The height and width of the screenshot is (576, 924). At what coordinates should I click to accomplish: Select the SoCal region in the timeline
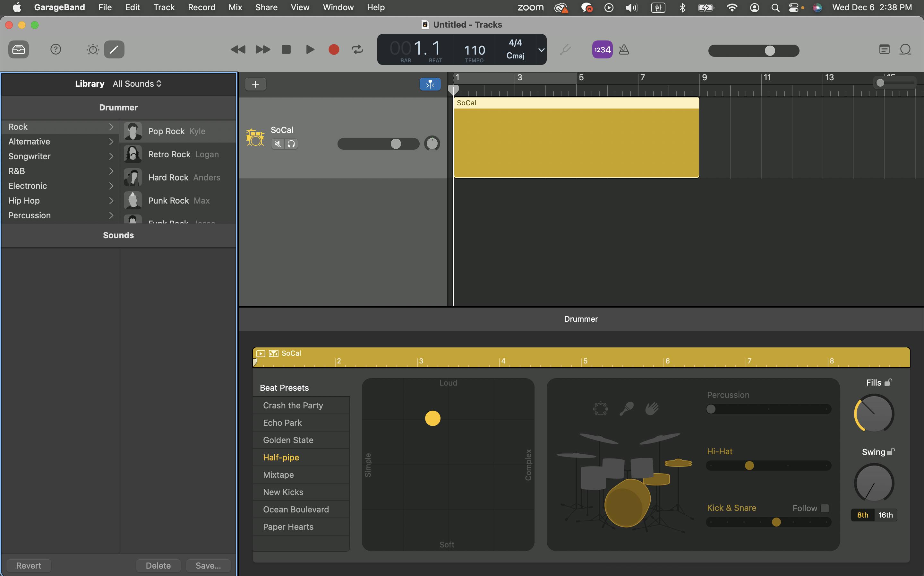click(576, 138)
